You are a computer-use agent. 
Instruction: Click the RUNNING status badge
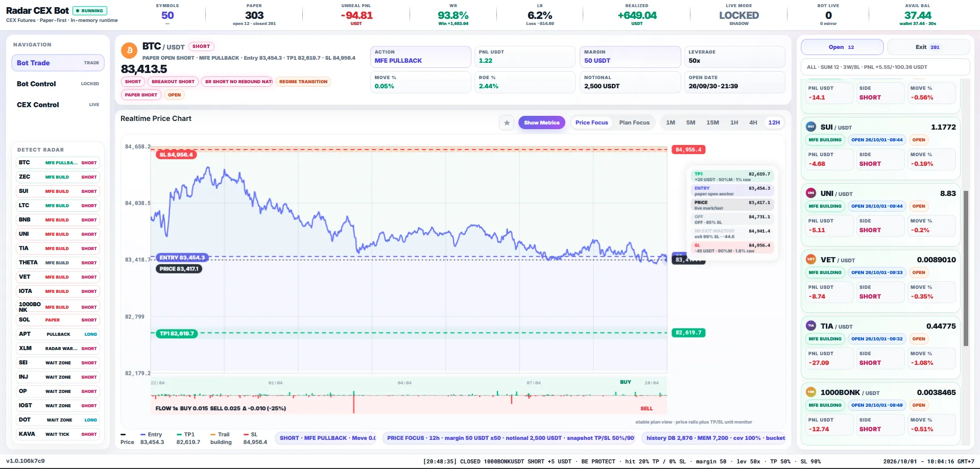click(90, 11)
